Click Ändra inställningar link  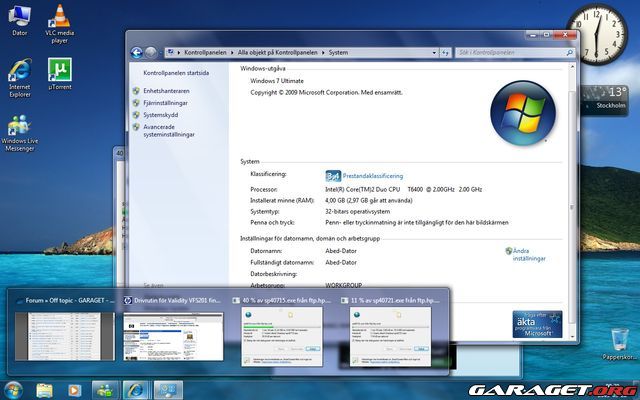point(532,255)
